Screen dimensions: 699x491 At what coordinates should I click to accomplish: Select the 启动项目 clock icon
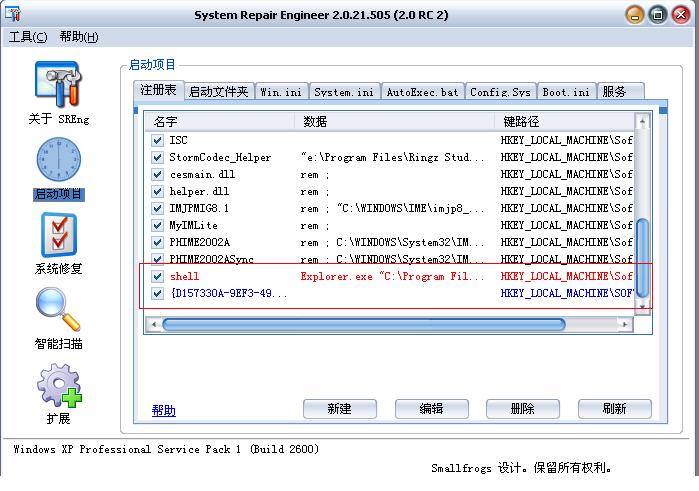tap(58, 160)
